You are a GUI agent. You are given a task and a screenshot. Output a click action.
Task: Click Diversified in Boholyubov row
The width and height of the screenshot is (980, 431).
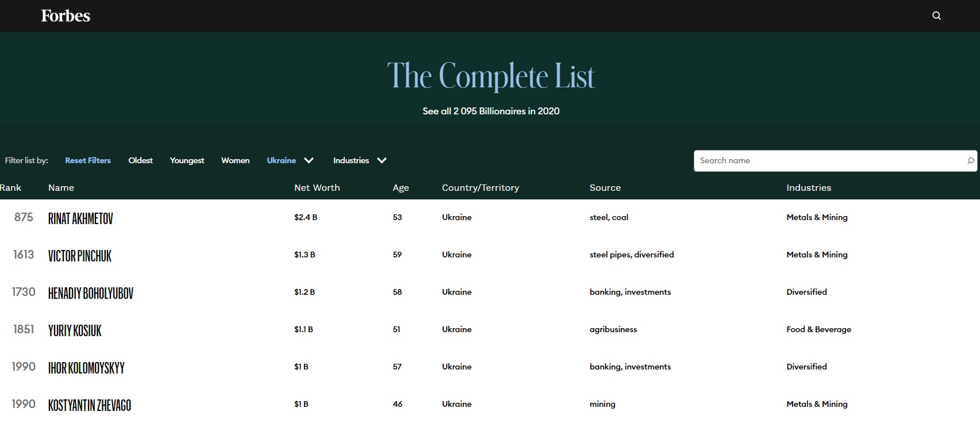pos(806,292)
